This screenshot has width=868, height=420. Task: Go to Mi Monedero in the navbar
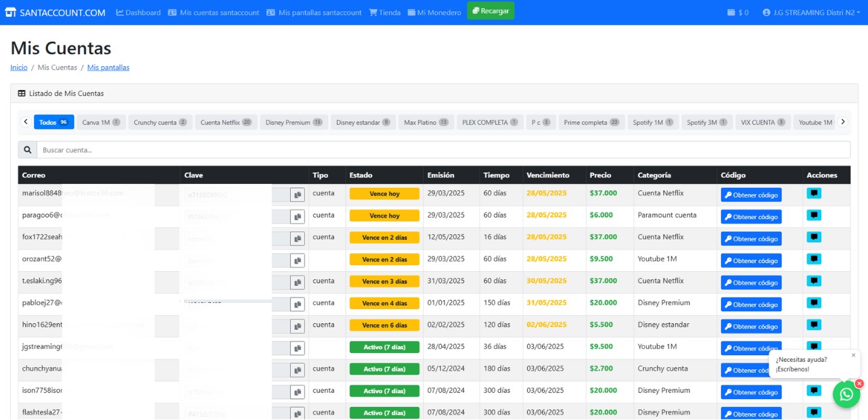tap(434, 12)
